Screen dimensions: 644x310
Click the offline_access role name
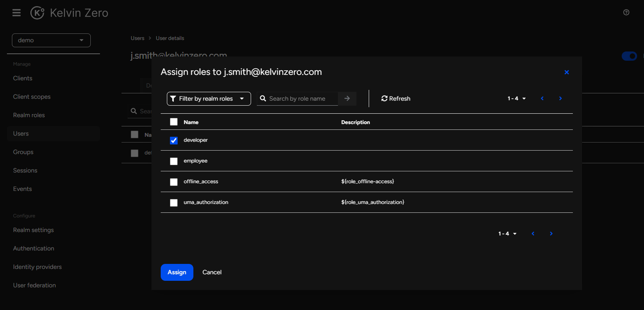(x=201, y=182)
